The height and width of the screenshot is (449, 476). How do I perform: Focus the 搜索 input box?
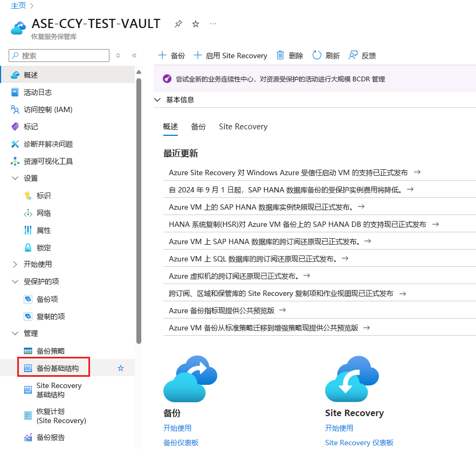coord(59,56)
